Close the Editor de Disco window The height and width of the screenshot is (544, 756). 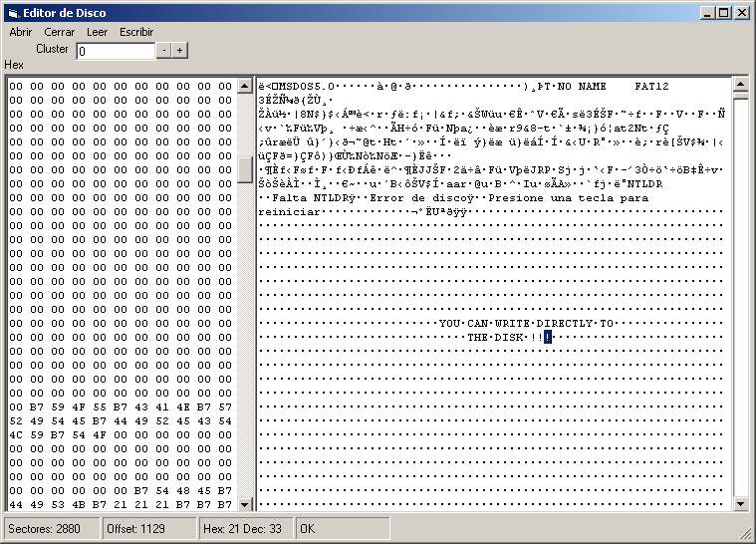742,13
